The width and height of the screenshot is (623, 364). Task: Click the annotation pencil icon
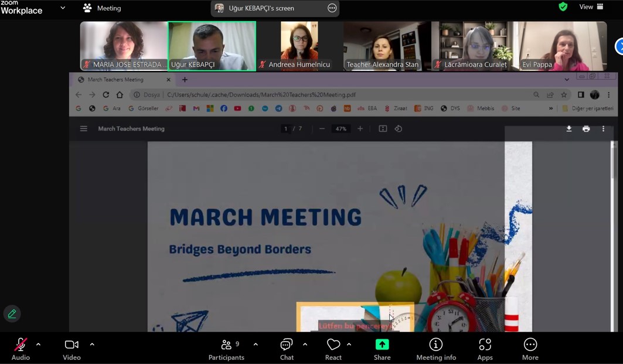12,314
